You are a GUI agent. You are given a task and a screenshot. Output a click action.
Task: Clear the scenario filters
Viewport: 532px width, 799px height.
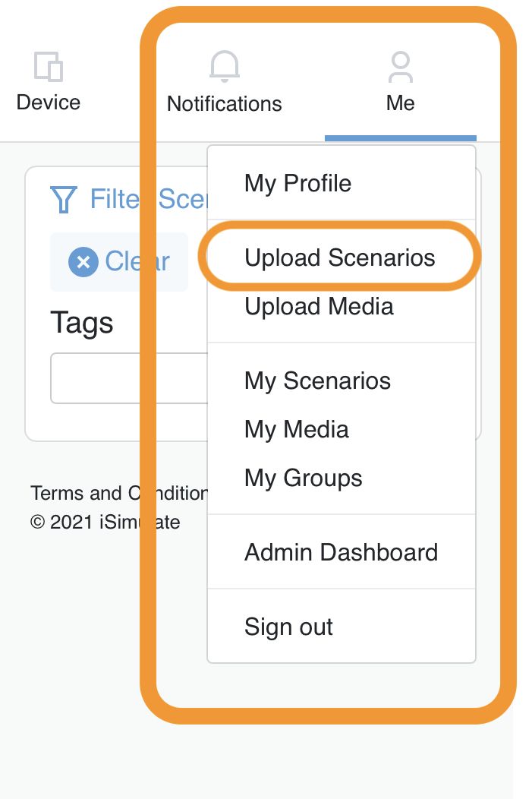118,261
